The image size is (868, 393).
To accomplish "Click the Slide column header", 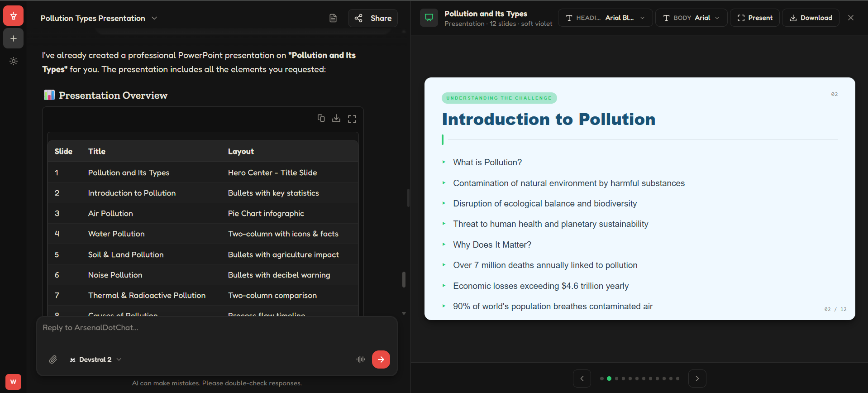I will pos(63,151).
